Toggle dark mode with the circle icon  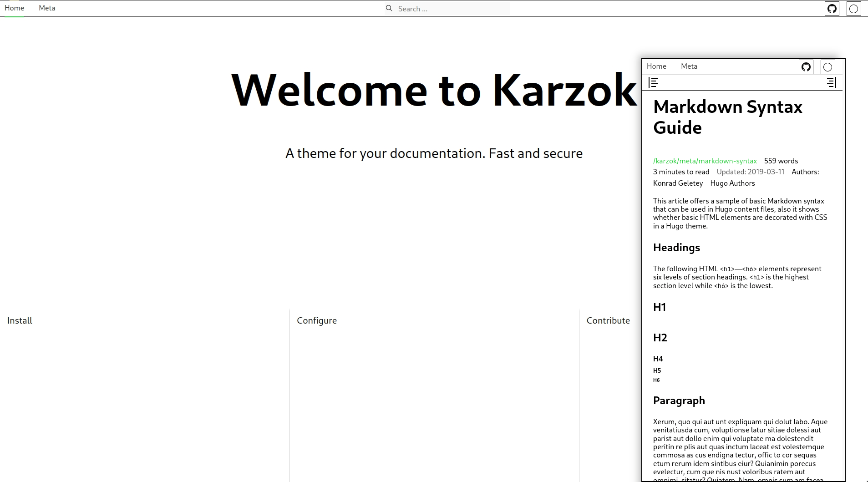click(x=853, y=8)
